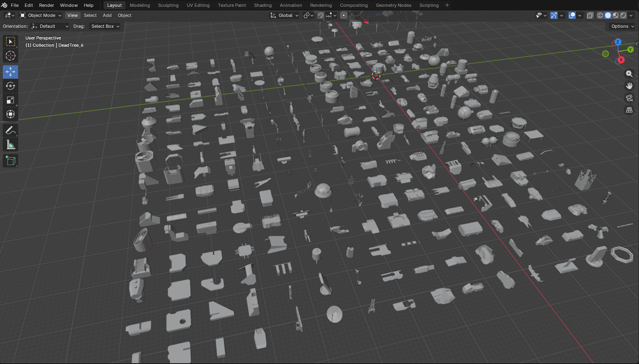Open the Drag Select Box dropdown

tap(105, 26)
